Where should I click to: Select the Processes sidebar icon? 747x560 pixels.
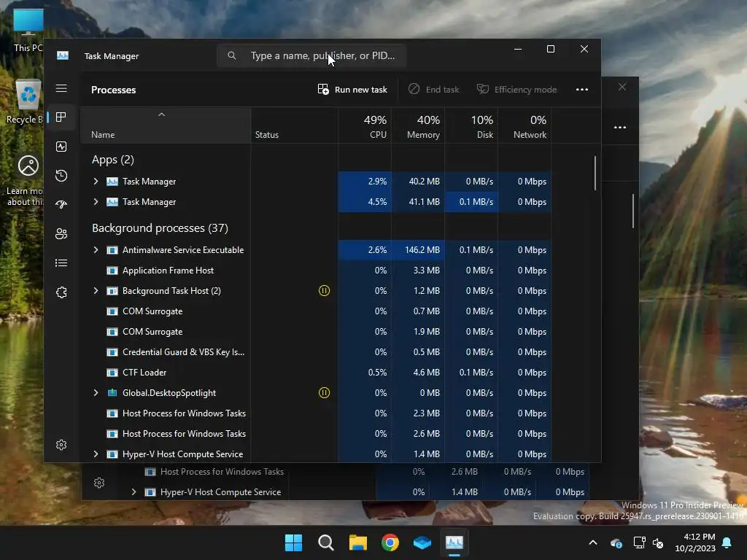click(x=61, y=117)
